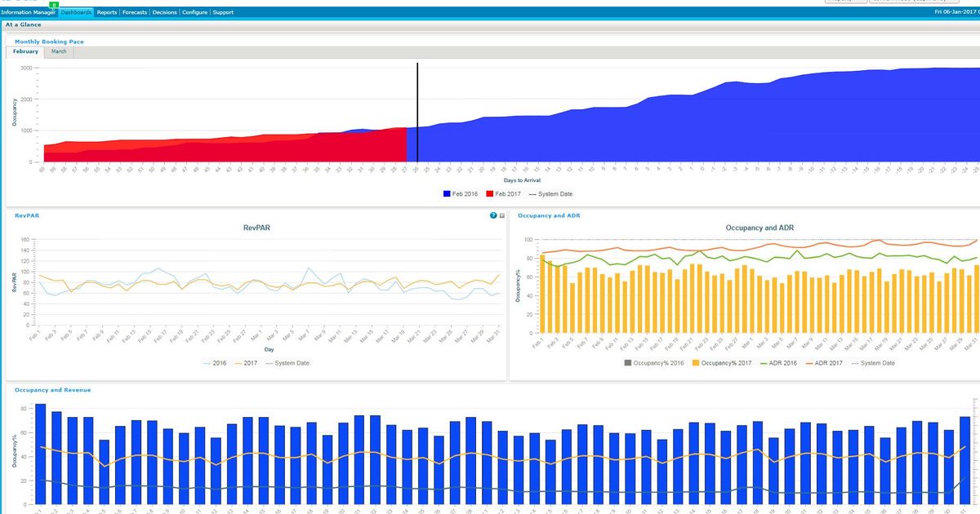
Task: Switch to the February booking pace tab
Action: (25, 51)
